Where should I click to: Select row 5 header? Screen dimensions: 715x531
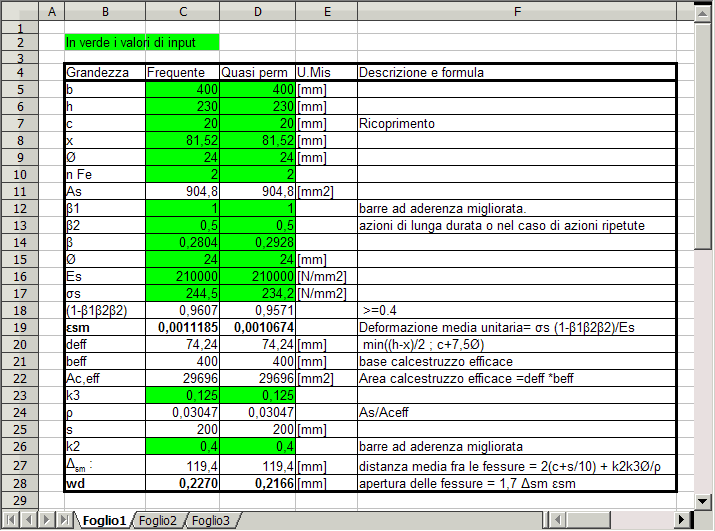[x=20, y=89]
